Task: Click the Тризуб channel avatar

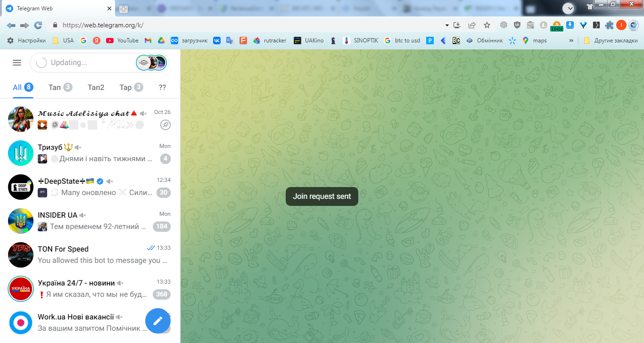Action: [21, 153]
